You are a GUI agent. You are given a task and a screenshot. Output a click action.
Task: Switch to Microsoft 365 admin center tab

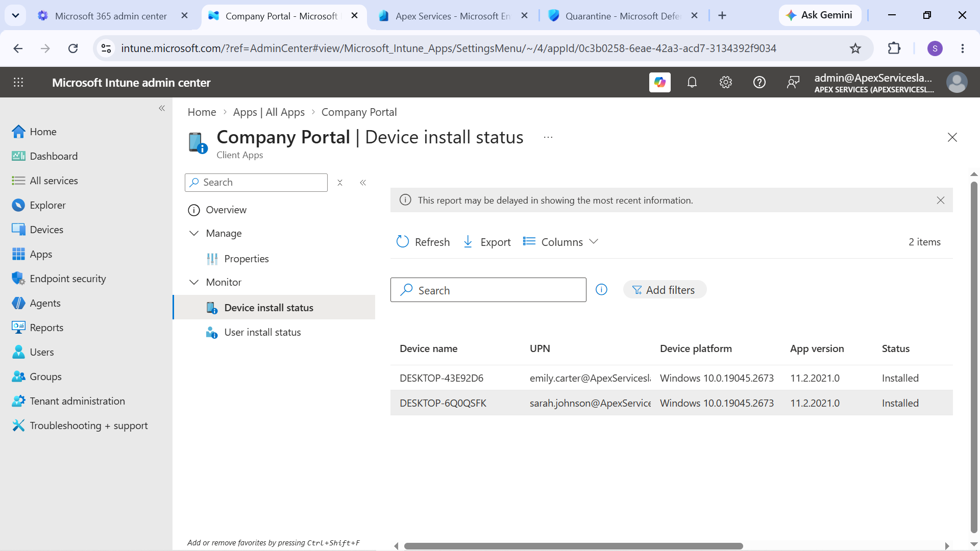point(110,16)
